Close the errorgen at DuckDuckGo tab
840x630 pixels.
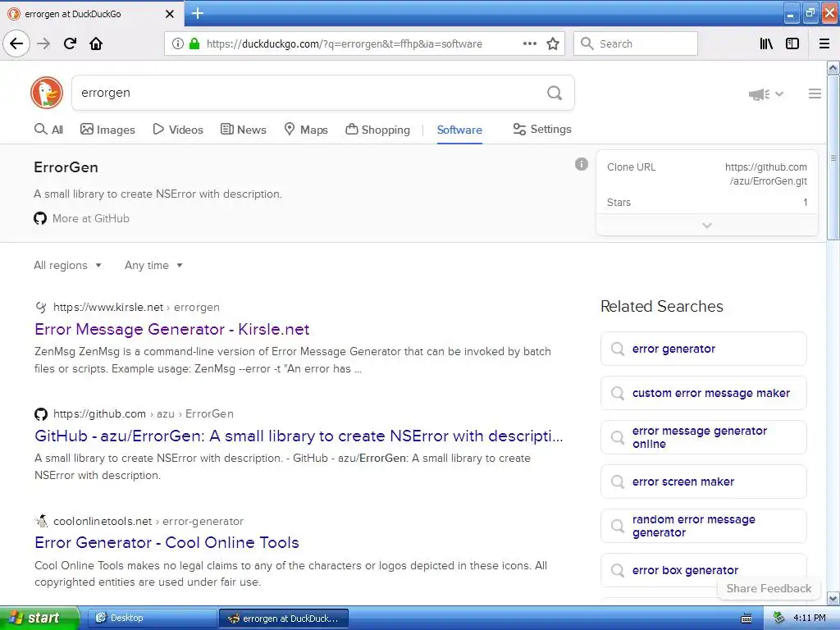click(x=170, y=14)
